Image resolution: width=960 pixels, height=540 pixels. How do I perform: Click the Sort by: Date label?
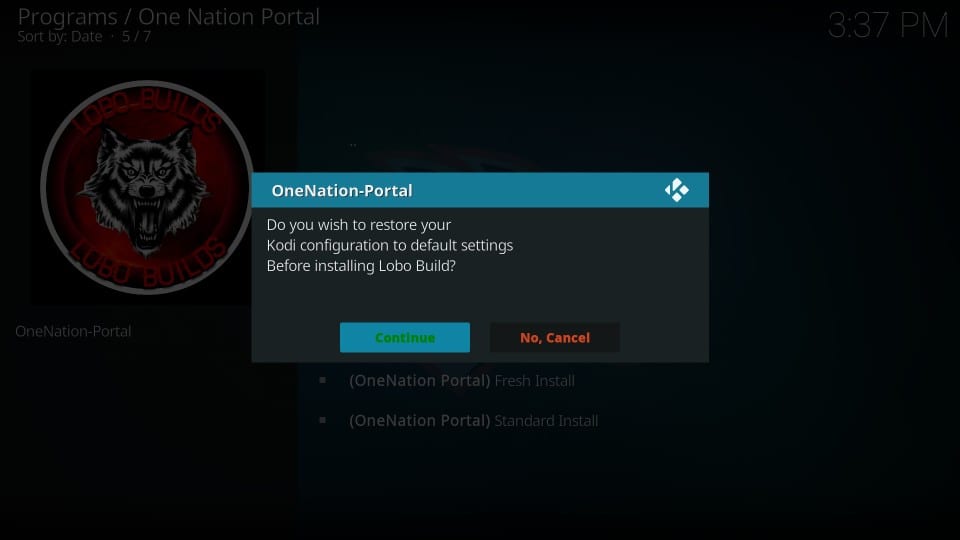click(x=59, y=37)
